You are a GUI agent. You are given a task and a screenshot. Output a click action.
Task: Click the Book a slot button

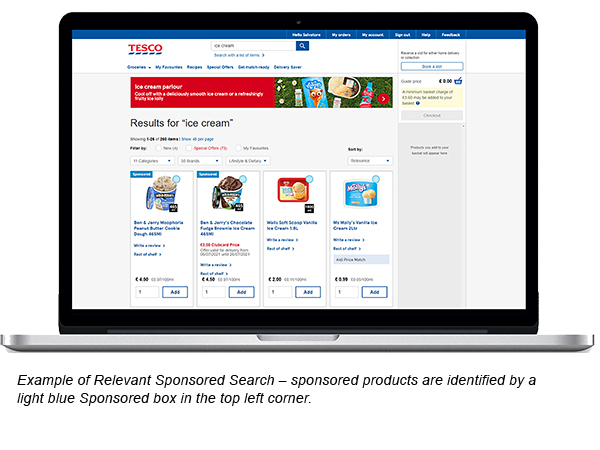(431, 66)
